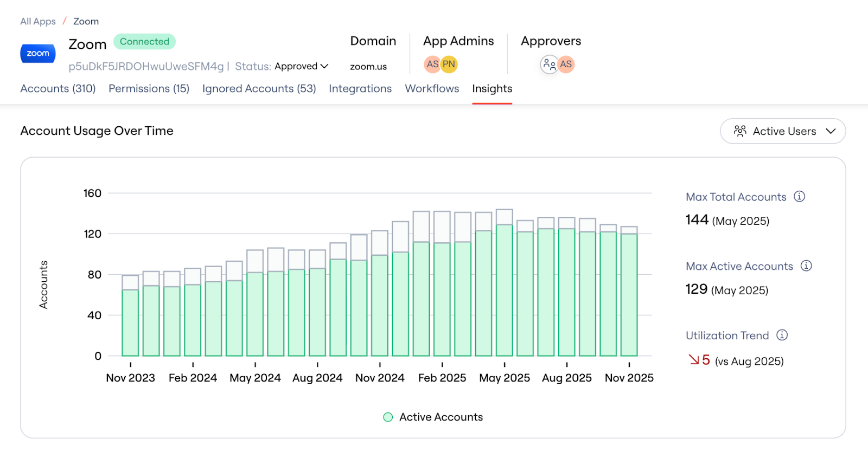Switch to the Permissions (15) tab

(x=149, y=88)
